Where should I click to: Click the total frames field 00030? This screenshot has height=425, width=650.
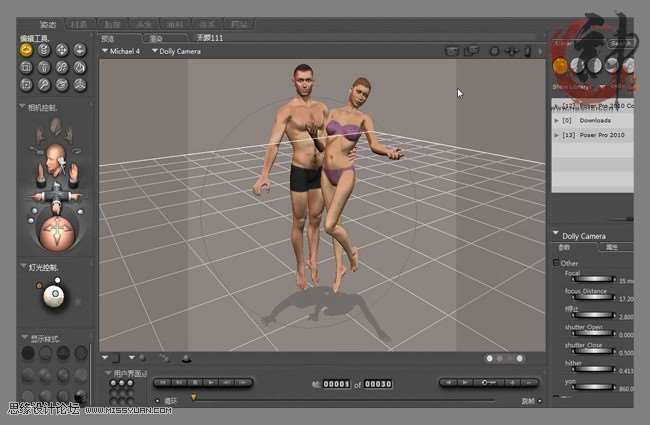[x=378, y=384]
